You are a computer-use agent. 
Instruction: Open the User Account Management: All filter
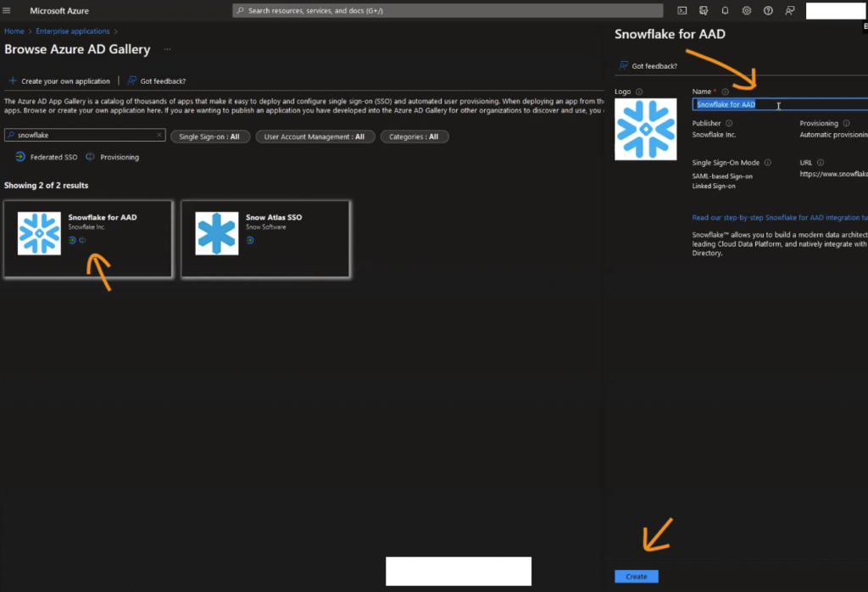(314, 137)
